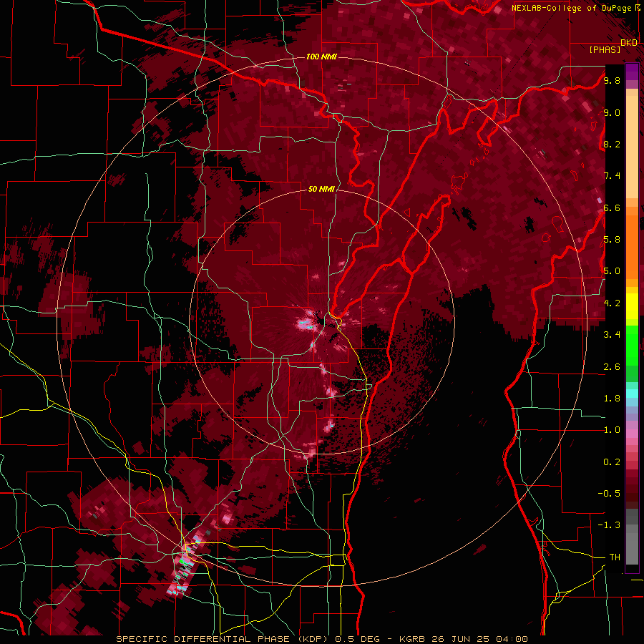The width and height of the screenshot is (644, 644).
Task: Click the 1.8 value on the color scale
Action: [x=612, y=399]
